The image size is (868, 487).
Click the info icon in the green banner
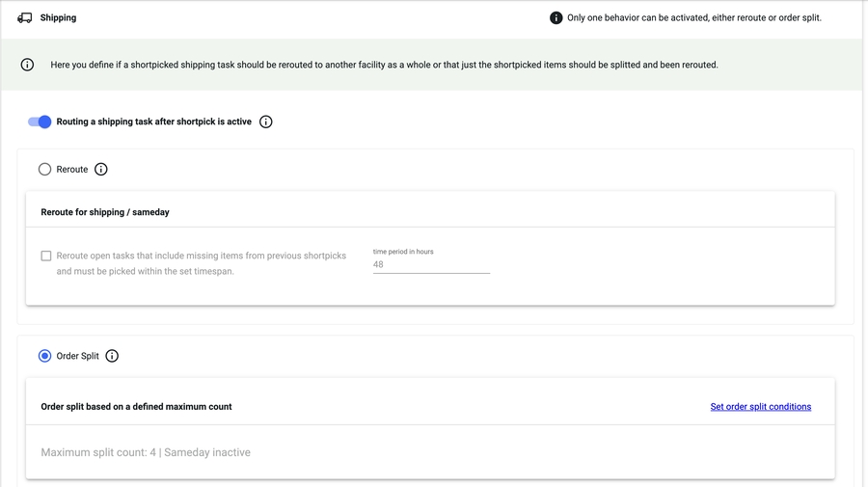coord(27,65)
